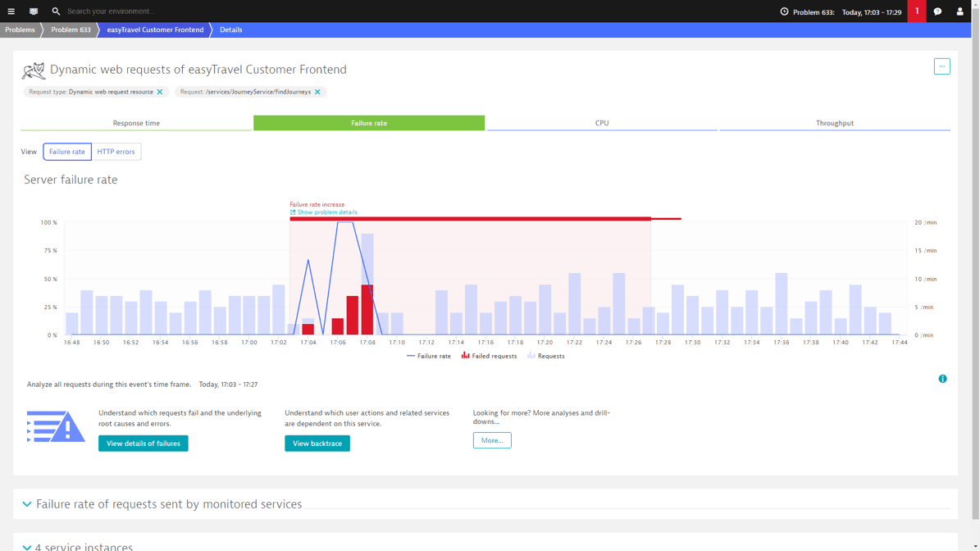Screen dimensions: 980x551
Task: Go to Problem 633 breadcrumb
Action: 71,30
